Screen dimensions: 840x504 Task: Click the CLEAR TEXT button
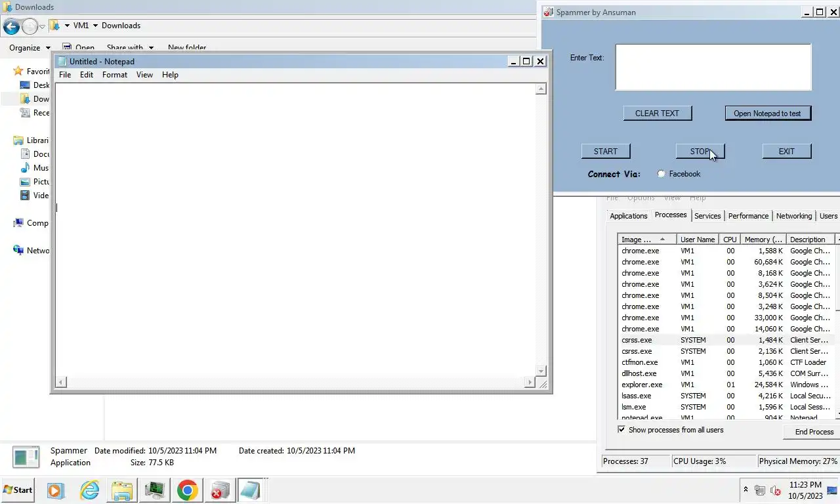[657, 113]
